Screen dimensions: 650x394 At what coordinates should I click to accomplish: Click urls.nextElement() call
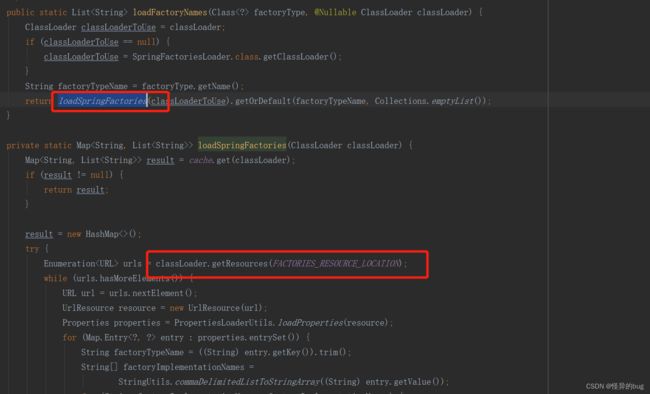(x=150, y=293)
